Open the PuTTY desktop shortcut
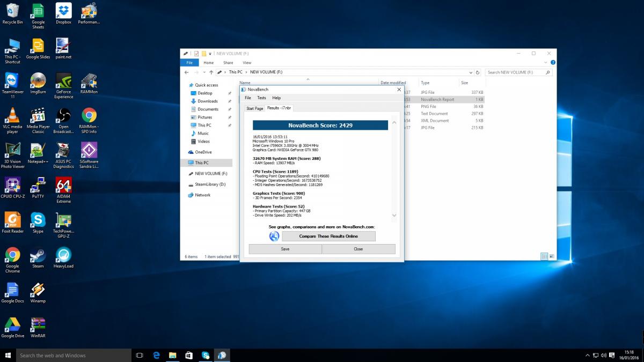 [x=38, y=189]
